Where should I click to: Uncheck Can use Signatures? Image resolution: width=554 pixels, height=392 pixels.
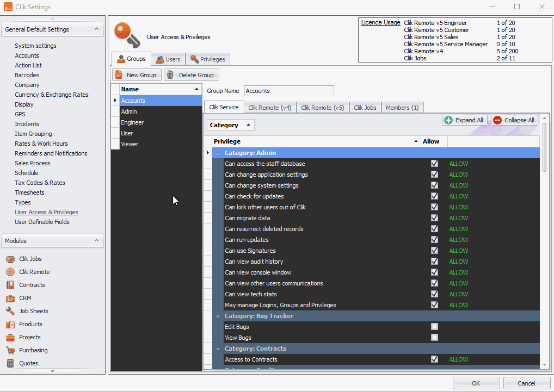(x=435, y=251)
